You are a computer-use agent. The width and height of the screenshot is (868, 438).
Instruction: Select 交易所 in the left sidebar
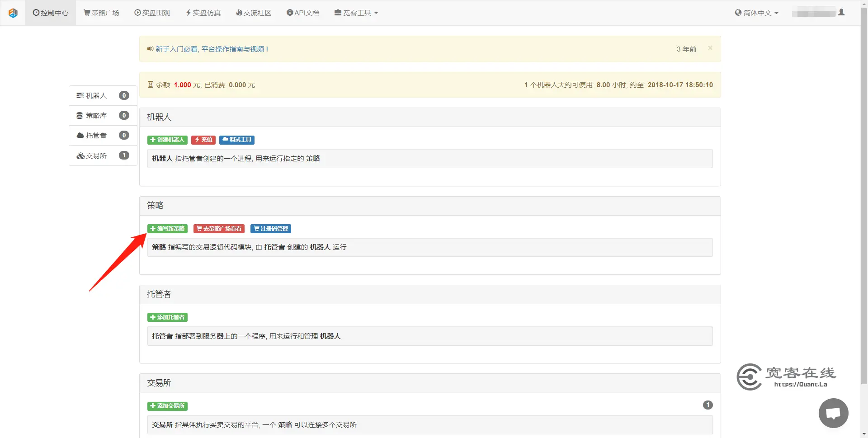point(103,155)
